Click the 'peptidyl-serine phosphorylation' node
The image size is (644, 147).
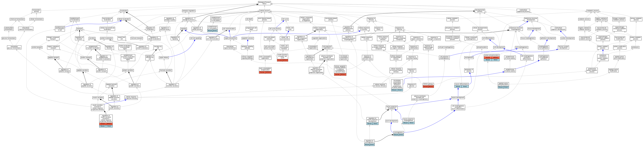pos(503,84)
